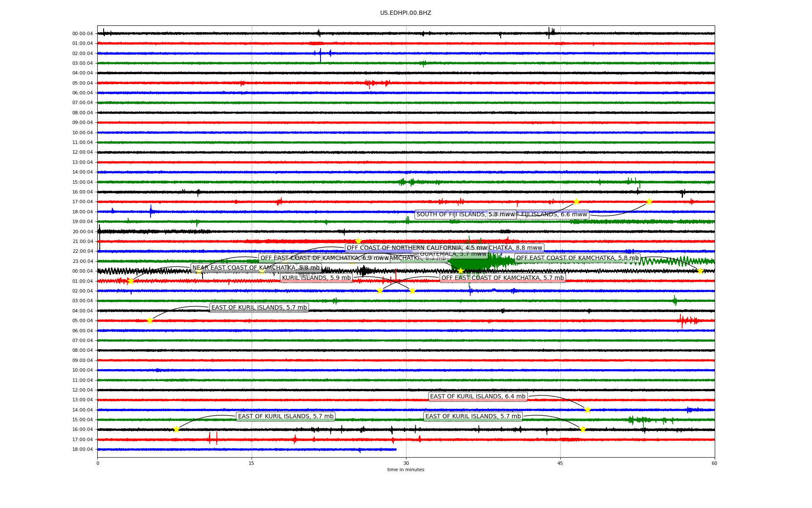Select the 19:00:04 row label

[x=82, y=222]
